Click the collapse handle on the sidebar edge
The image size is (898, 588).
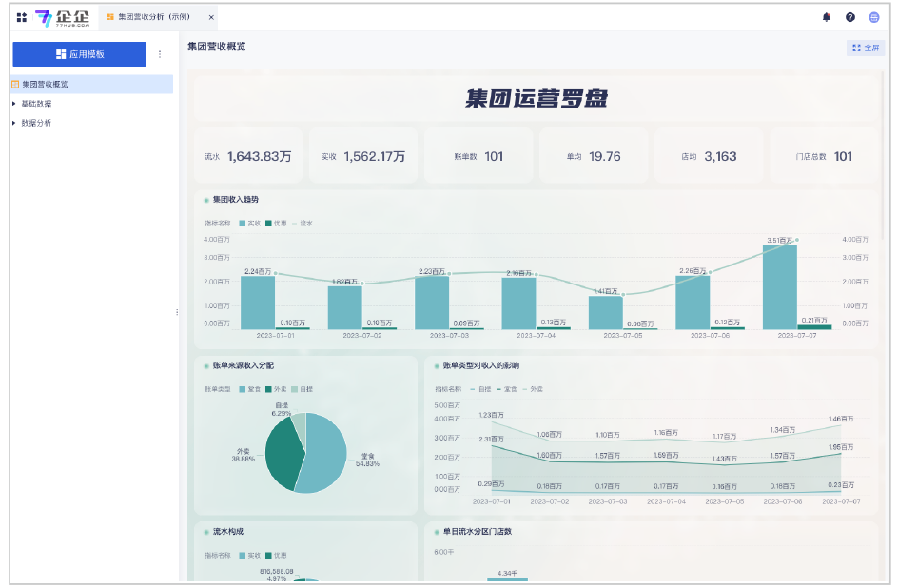coord(177,312)
